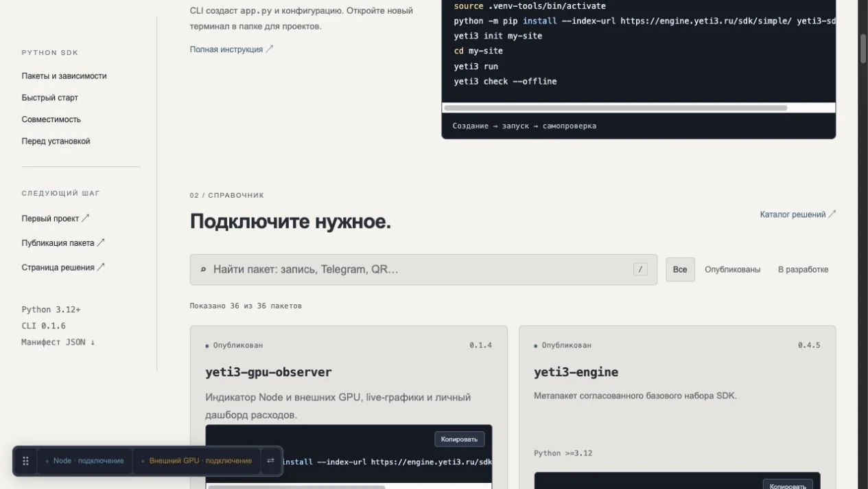Select the В разработке filter tab
The width and height of the screenshot is (868, 489).
coord(803,270)
